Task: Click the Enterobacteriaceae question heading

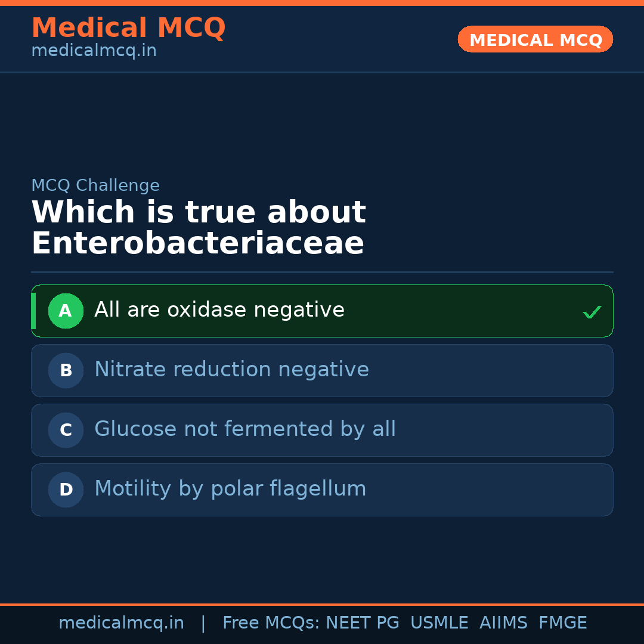Action: (x=198, y=228)
